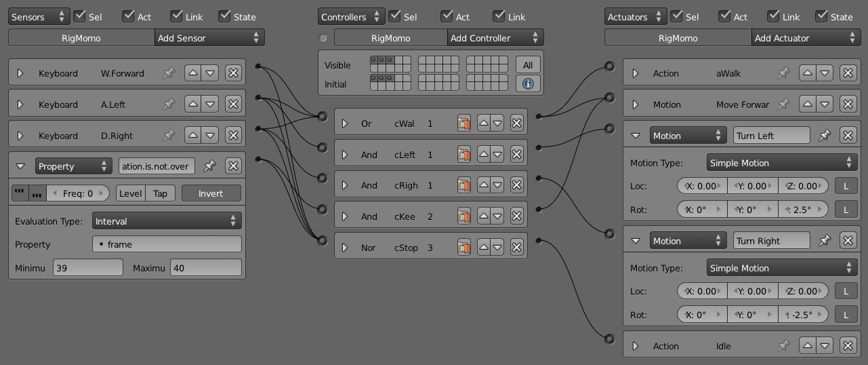Delete the D.Right keyboard sensor
Image resolution: width=868 pixels, height=365 pixels.
pos(233,136)
